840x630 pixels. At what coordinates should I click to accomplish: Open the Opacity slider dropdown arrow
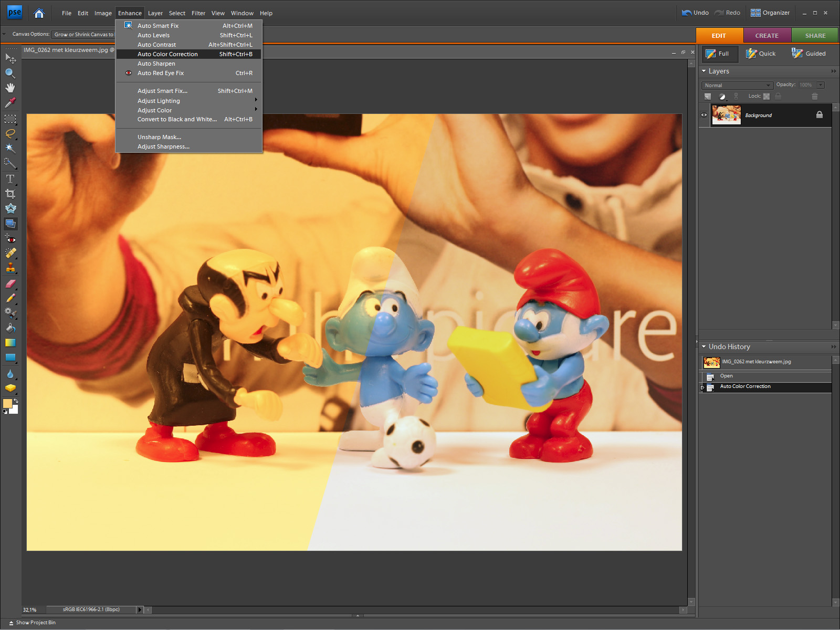[x=821, y=85]
